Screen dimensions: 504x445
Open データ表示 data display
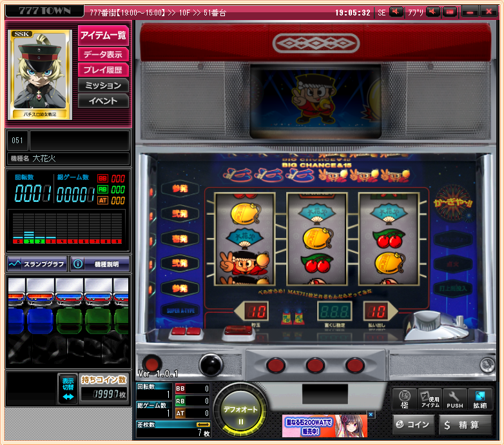103,55
